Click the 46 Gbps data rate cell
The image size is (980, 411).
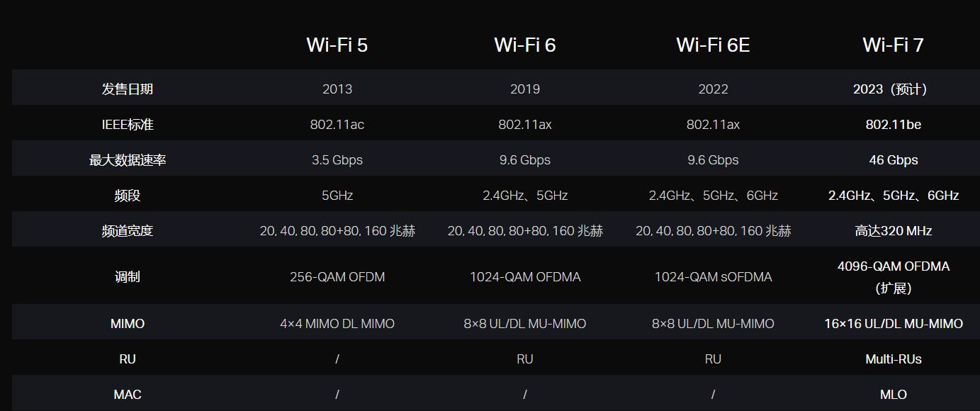(x=893, y=160)
